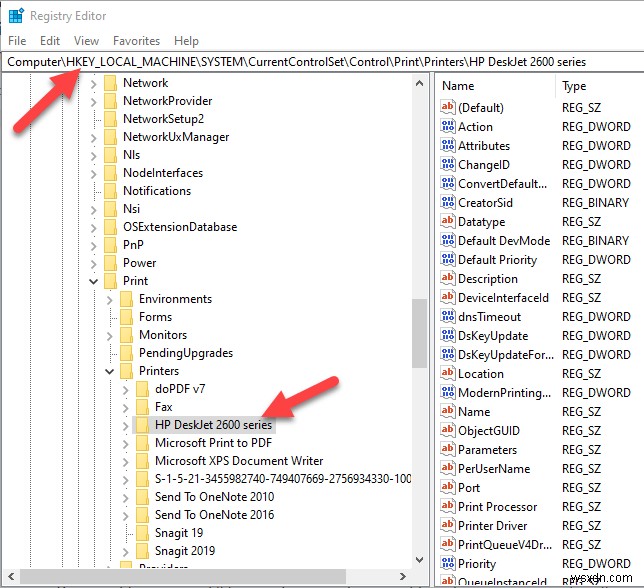Open the Favorites menu
This screenshot has width=644, height=588.
[x=136, y=41]
